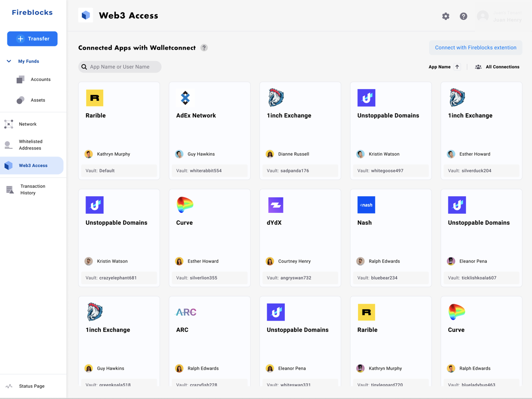
Task: Go to Assets in the sidebar
Action: (x=31, y=100)
